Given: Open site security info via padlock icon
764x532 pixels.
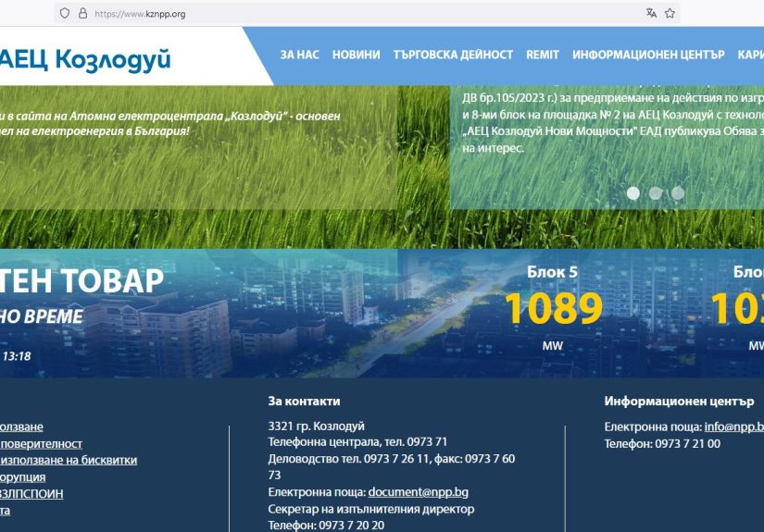Looking at the screenshot, I should [x=82, y=14].
